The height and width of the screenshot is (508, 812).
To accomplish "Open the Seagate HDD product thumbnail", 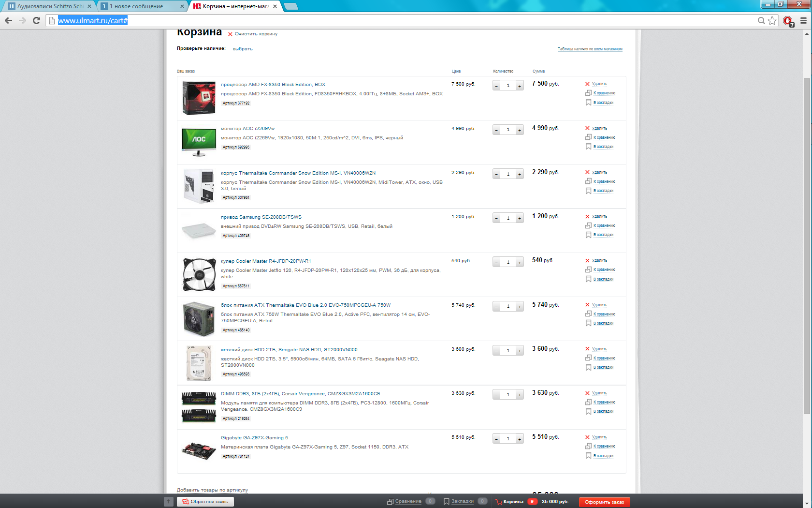I will (x=199, y=363).
